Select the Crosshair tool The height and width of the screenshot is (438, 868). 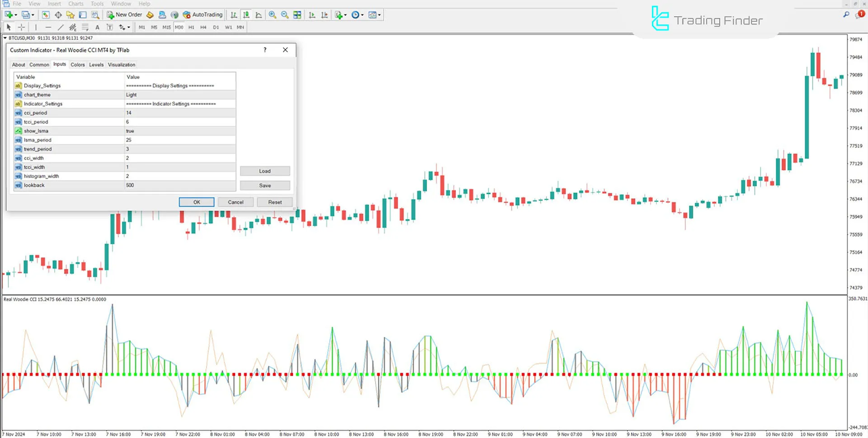pos(21,27)
